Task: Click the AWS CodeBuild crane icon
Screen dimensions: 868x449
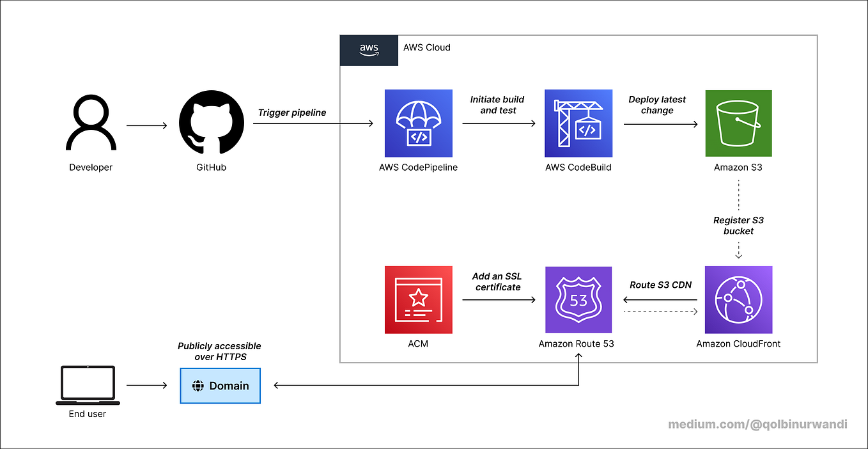Action: (578, 123)
